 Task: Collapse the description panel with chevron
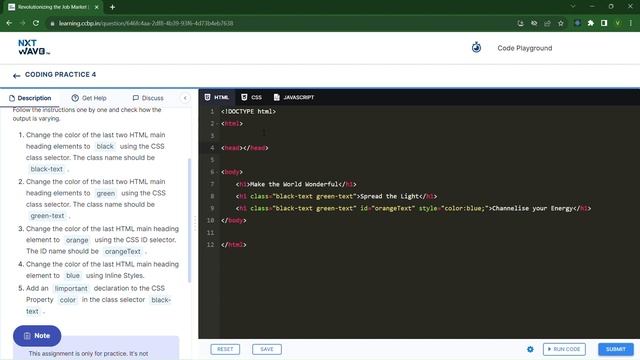[x=185, y=98]
